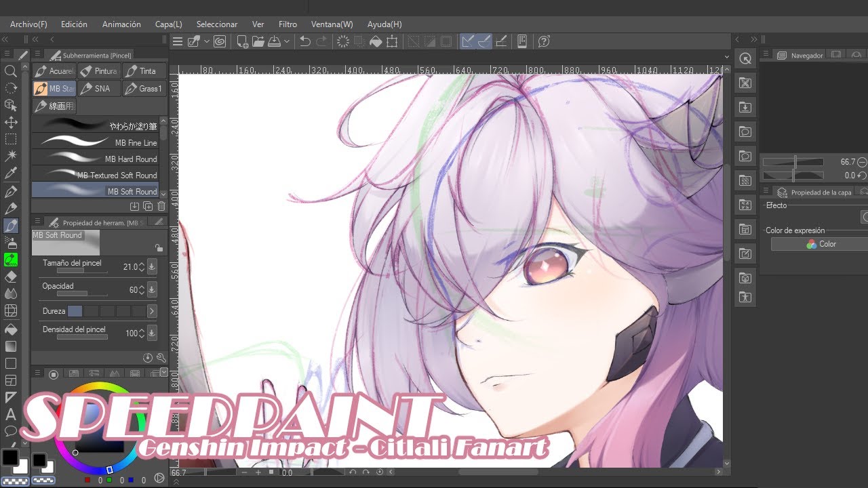The image size is (868, 488).
Task: Select the Auto select magic wand tool
Action: (x=11, y=156)
